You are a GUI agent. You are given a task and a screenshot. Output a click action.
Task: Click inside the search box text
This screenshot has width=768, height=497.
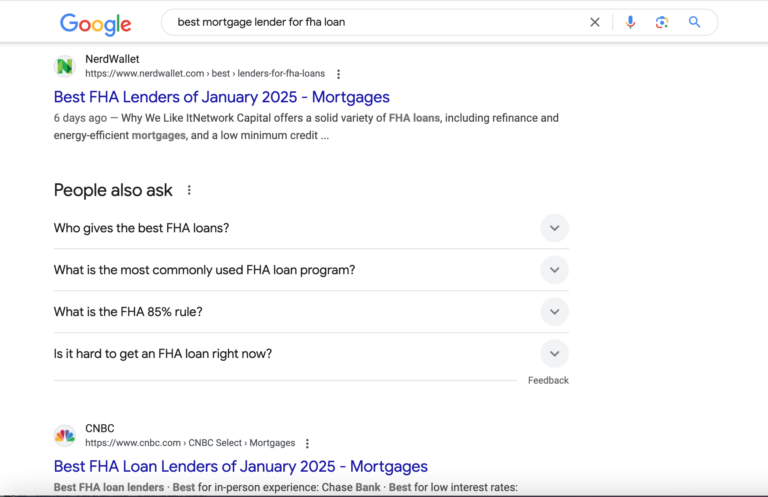point(261,22)
